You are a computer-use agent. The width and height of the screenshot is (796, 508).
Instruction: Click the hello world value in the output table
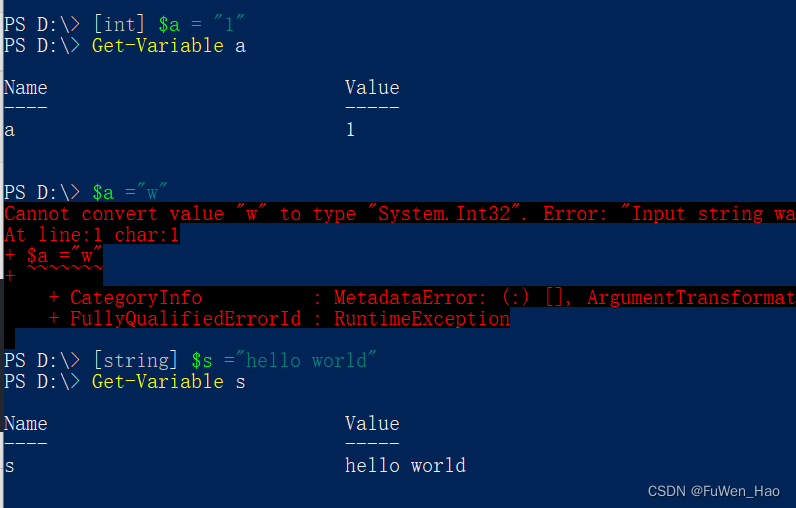[x=405, y=466]
